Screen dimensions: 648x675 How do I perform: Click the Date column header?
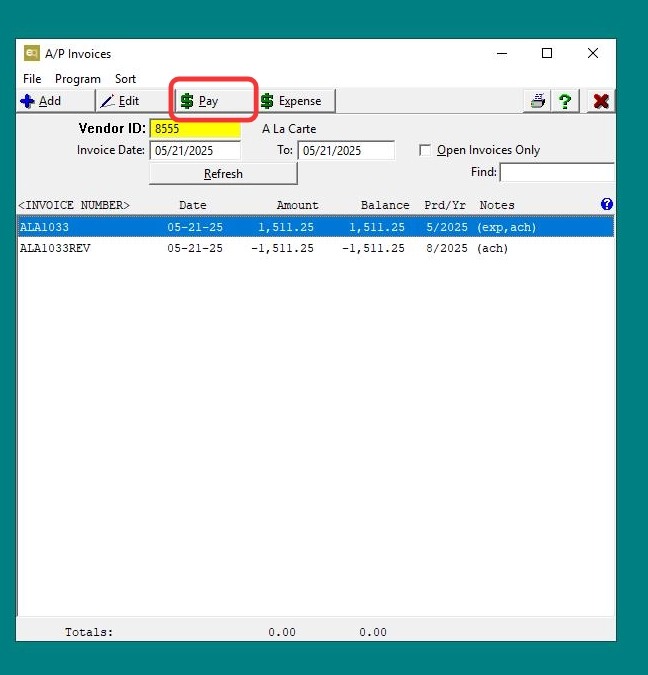point(192,205)
